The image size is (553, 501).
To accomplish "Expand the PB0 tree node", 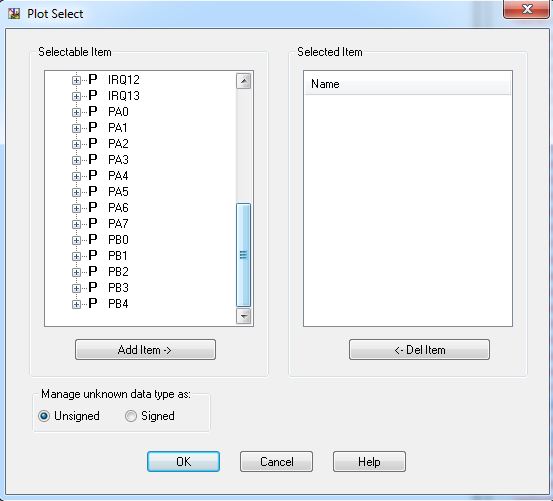I will (76, 240).
